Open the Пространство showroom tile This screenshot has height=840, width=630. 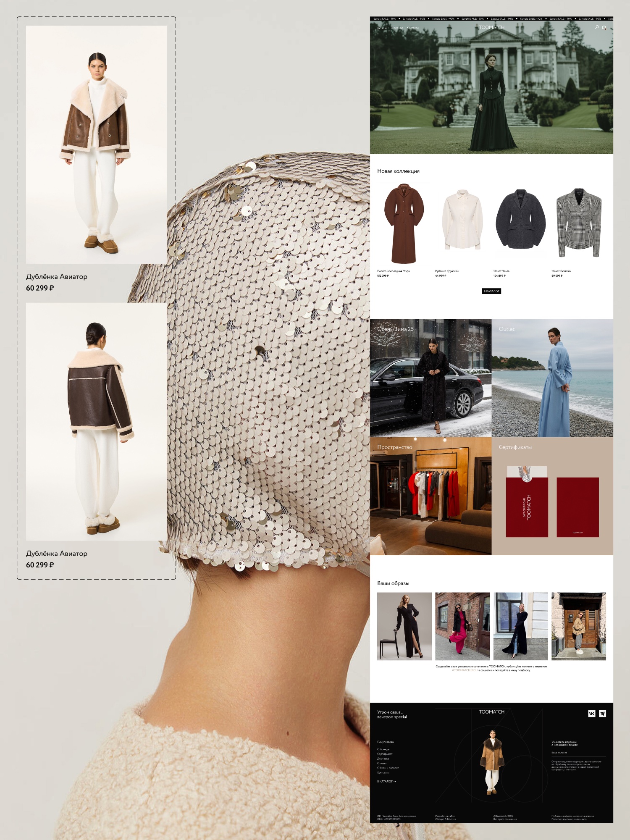(430, 496)
